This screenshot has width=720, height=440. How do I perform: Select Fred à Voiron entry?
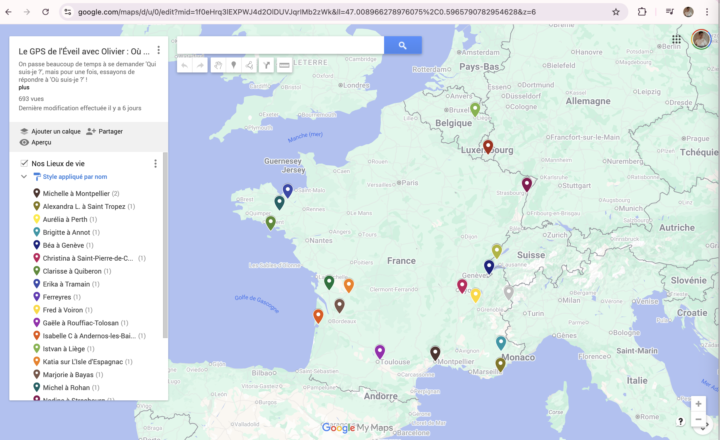point(62,310)
